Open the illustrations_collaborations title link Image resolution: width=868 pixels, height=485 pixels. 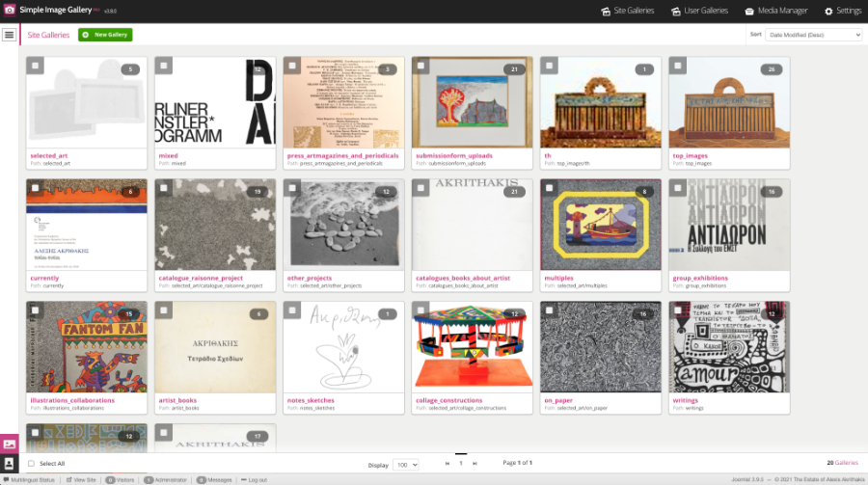point(72,400)
